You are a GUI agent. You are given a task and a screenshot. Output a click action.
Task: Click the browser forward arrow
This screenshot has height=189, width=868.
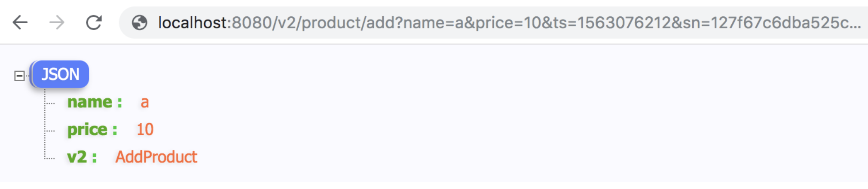(57, 22)
